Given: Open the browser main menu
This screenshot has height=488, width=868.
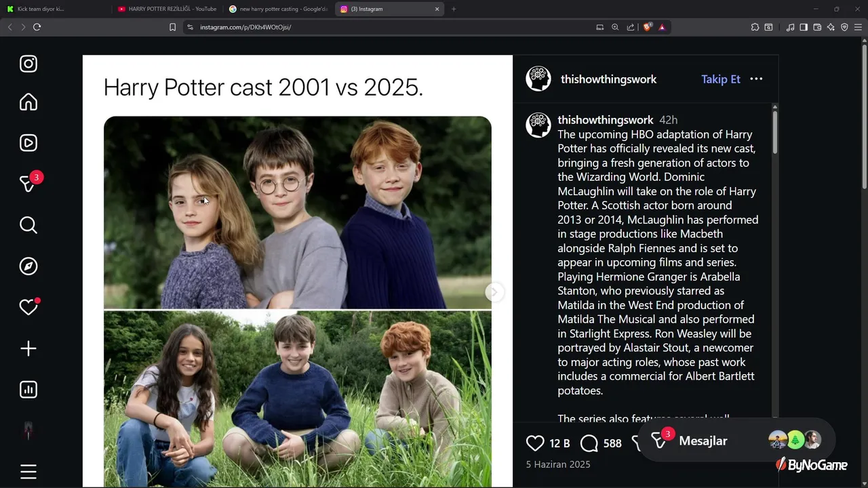Looking at the screenshot, I should point(858,27).
